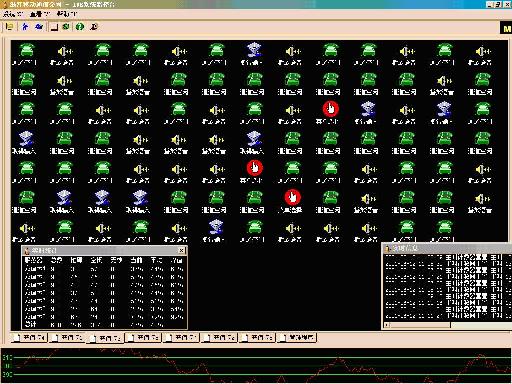Image resolution: width=512 pixels, height=384 pixels.
Task: Click the horizontal scrollbar of the message log panel
Action: click(x=448, y=325)
